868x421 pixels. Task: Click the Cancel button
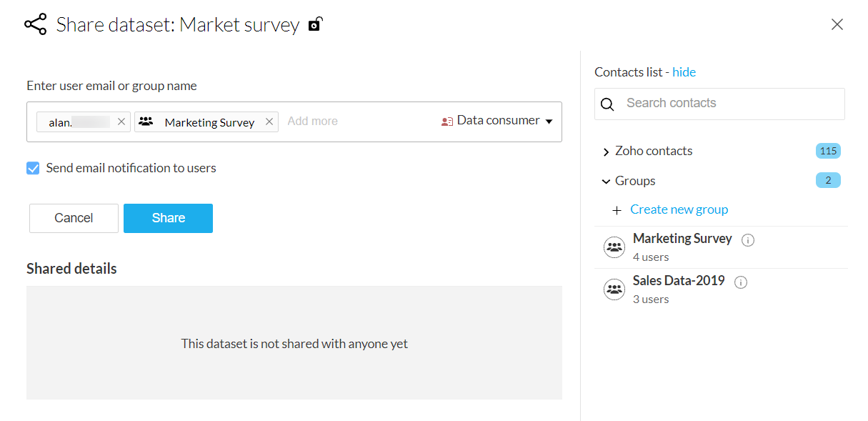click(74, 218)
